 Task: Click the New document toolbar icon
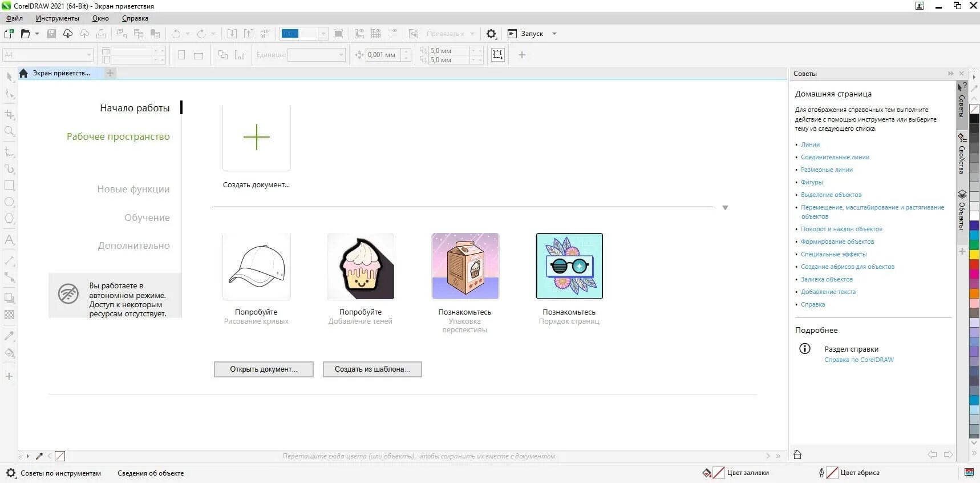[9, 34]
